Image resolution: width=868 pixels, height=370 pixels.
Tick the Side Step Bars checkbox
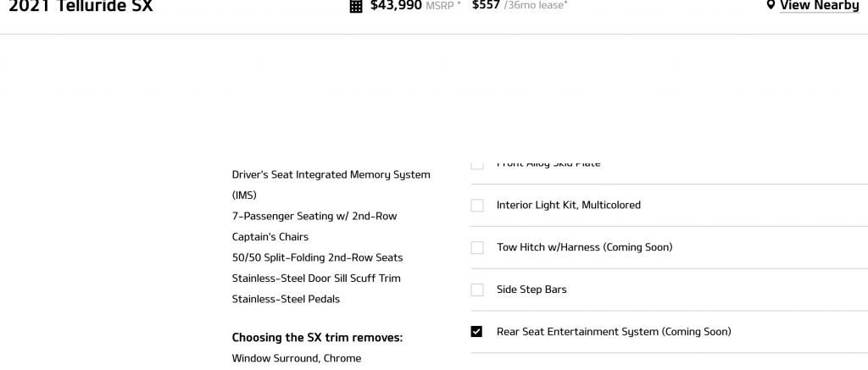[477, 290]
